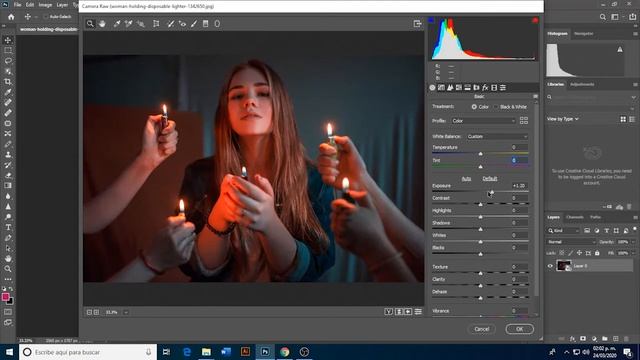Expand the View by Type dropdown
The height and width of the screenshot is (360, 640).
tap(563, 119)
